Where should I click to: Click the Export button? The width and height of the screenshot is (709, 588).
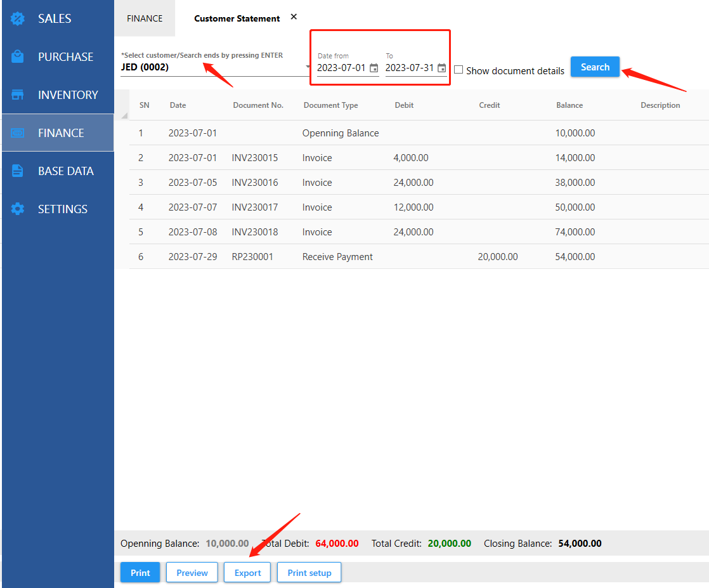(247, 573)
